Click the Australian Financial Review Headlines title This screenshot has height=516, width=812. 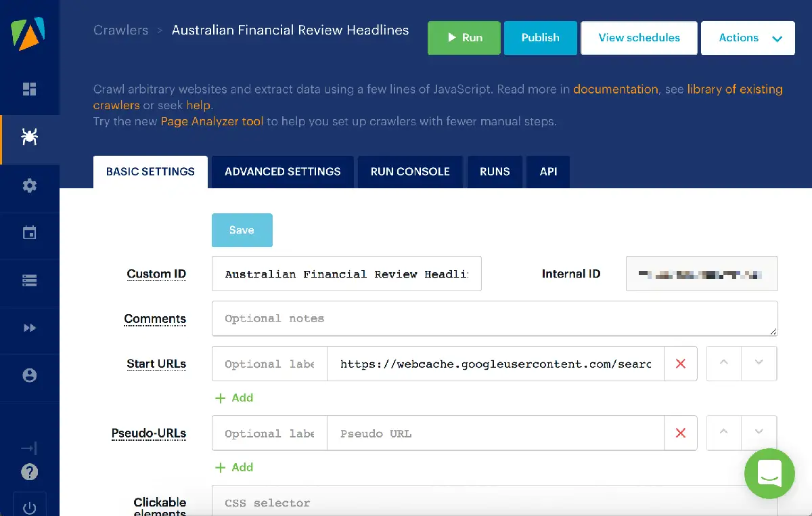coord(290,30)
